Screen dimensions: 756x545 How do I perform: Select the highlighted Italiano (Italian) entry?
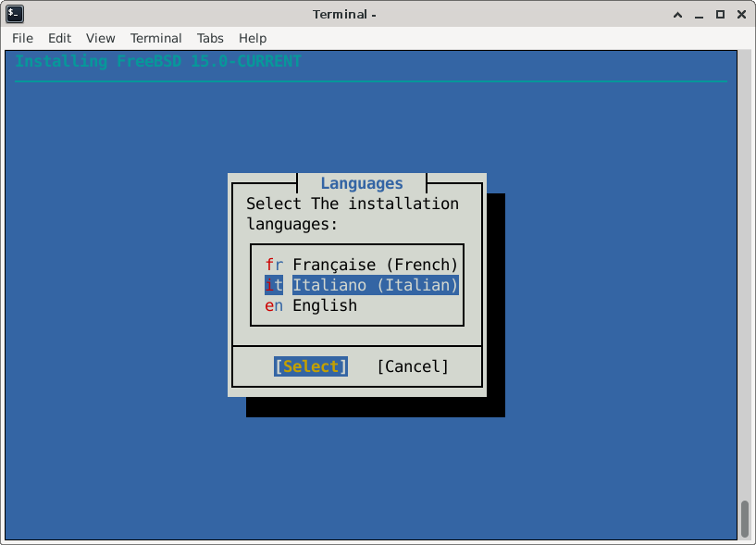[x=361, y=285]
